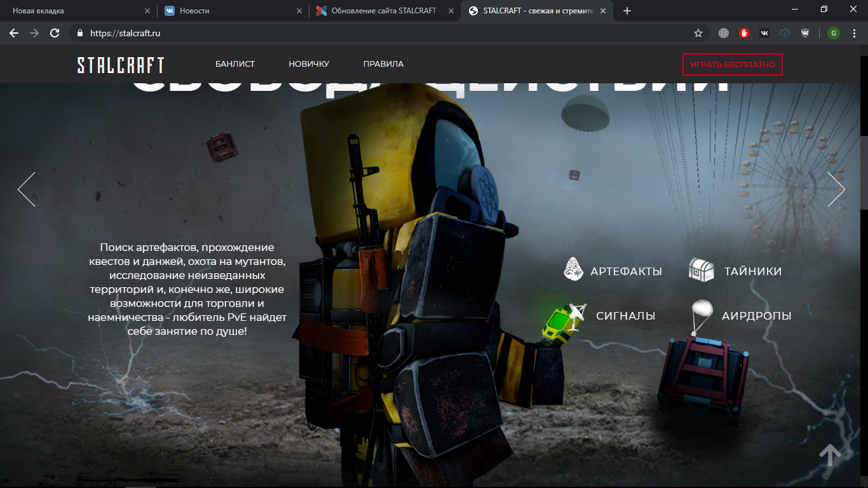Close the Новости tab
This screenshot has width=868, height=488.
pyautogui.click(x=300, y=11)
